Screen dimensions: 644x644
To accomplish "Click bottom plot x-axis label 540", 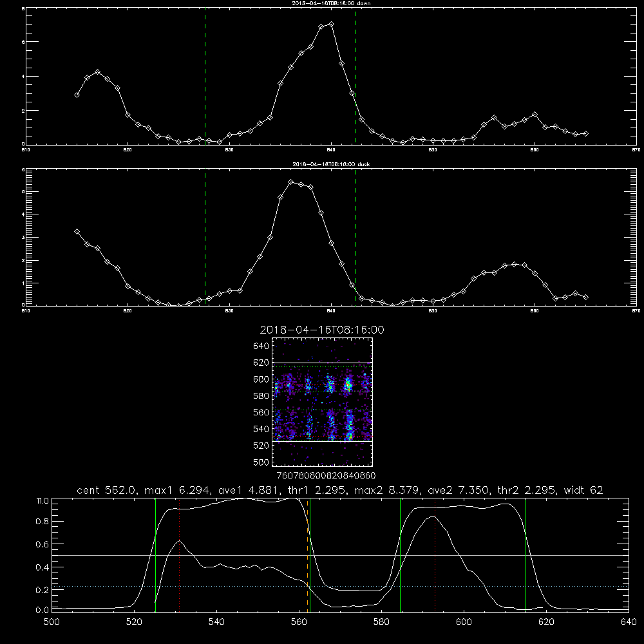I will pos(216,622).
